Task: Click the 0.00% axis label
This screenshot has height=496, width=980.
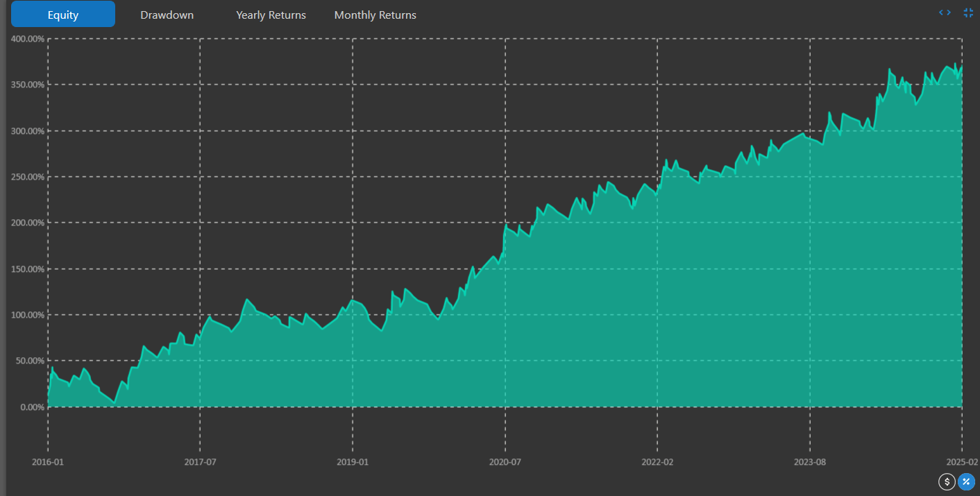Action: (x=32, y=407)
